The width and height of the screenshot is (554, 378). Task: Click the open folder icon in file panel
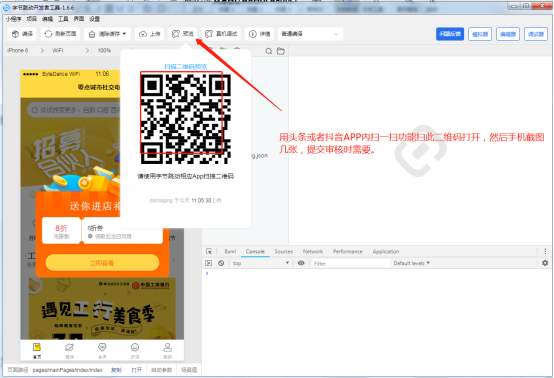click(281, 51)
